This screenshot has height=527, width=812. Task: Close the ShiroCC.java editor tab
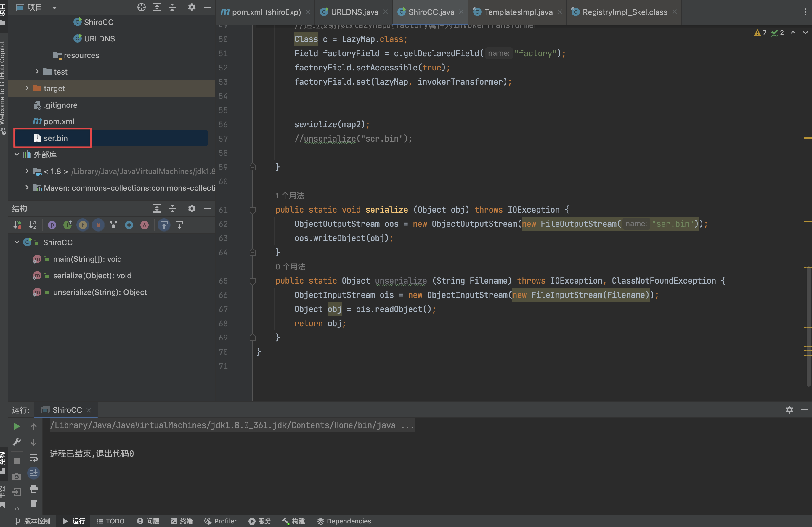[x=461, y=12]
